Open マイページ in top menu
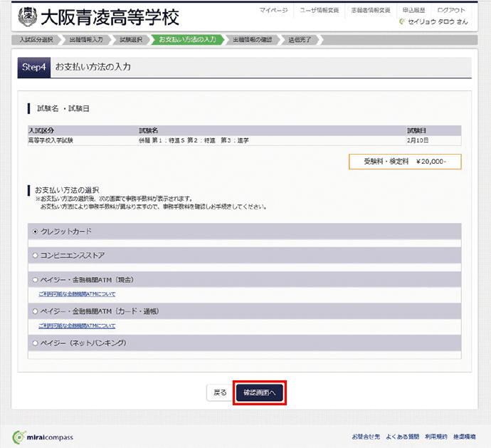The width and height of the screenshot is (491, 448). click(x=273, y=11)
